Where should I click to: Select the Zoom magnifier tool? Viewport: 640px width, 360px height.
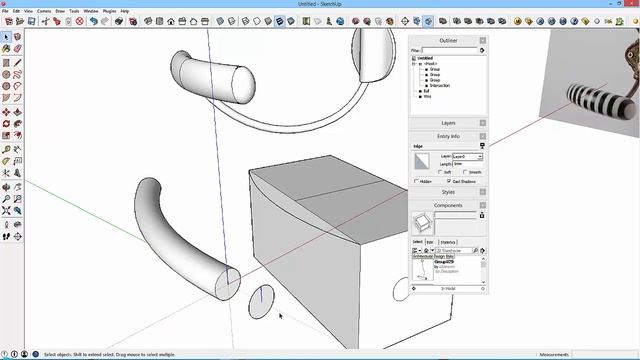click(x=6, y=199)
